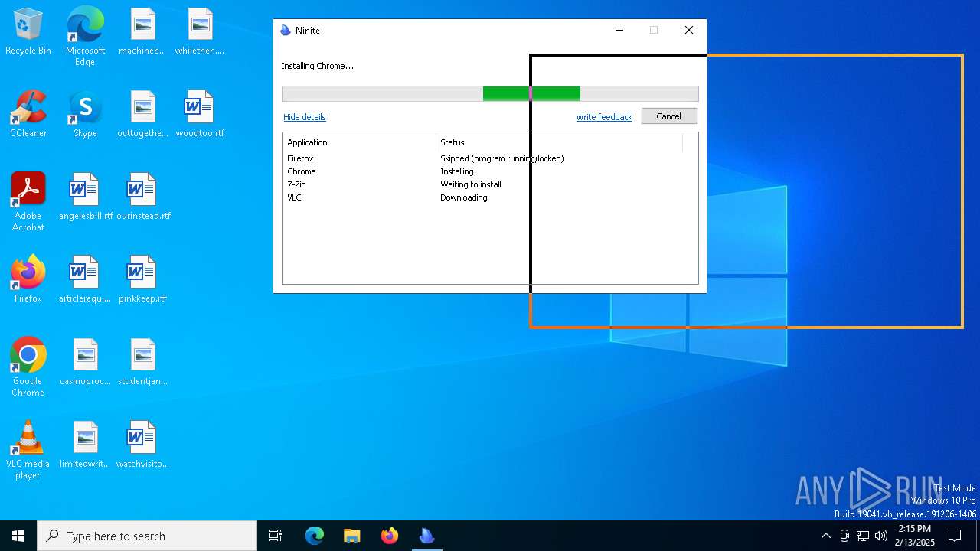This screenshot has height=551, width=980.
Task: Click the Application column header
Action: [x=359, y=142]
